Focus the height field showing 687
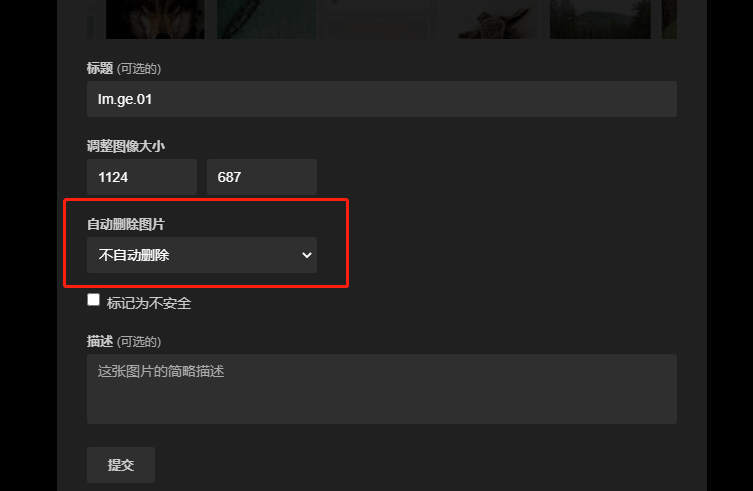The height and width of the screenshot is (491, 753). tap(262, 177)
